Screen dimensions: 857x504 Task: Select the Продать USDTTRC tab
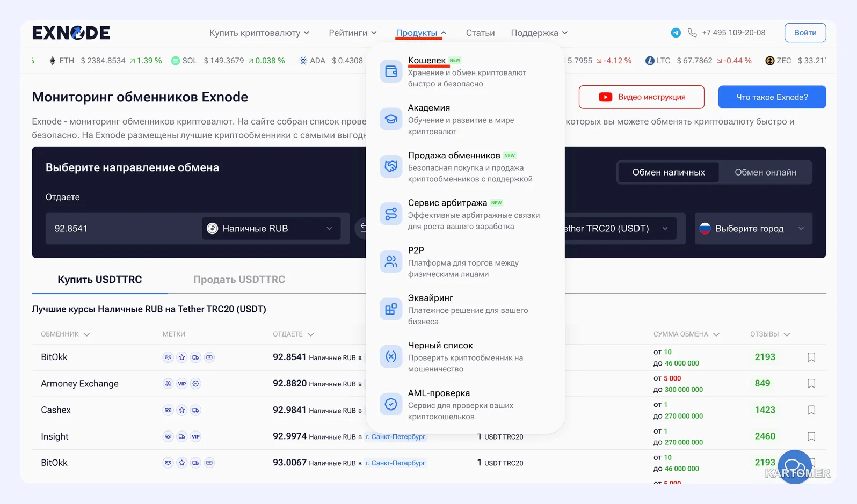click(x=239, y=280)
